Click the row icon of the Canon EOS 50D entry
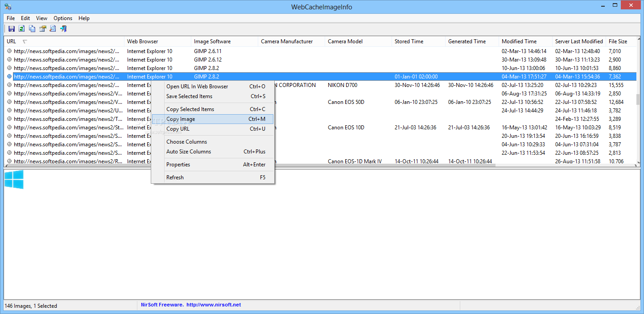This screenshot has width=644, height=314. pyautogui.click(x=9, y=102)
